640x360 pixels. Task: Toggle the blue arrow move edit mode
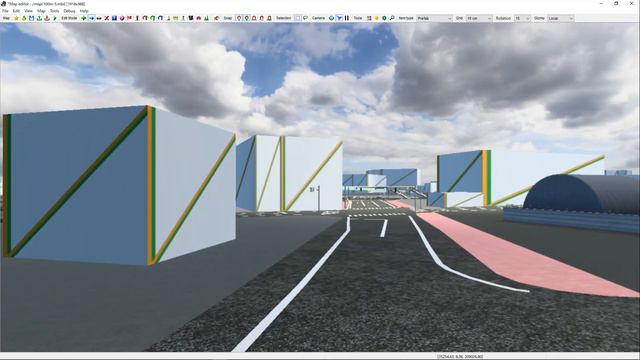coord(91,18)
